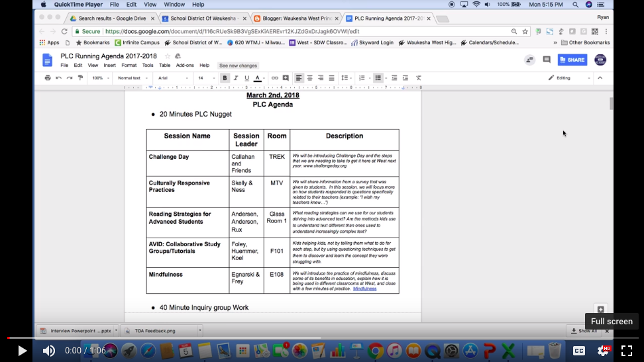Open Chrome from the Dock

(376, 351)
